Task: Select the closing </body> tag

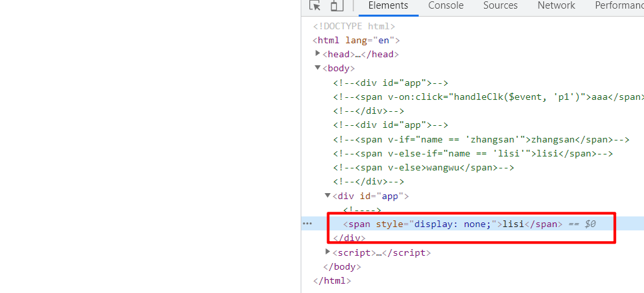Action: click(342, 267)
